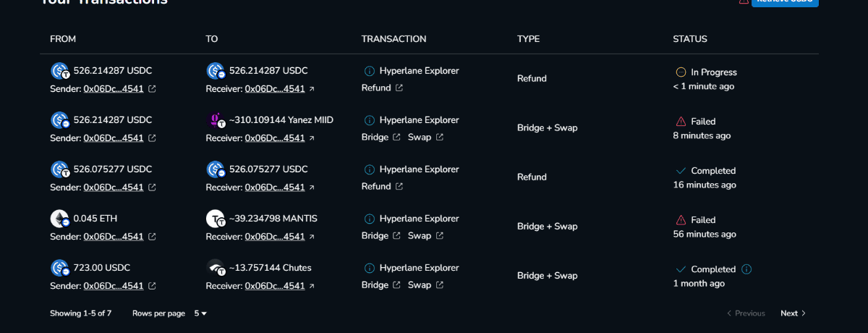Open the Rows per page dropdown
This screenshot has width=868, height=333.
click(200, 313)
